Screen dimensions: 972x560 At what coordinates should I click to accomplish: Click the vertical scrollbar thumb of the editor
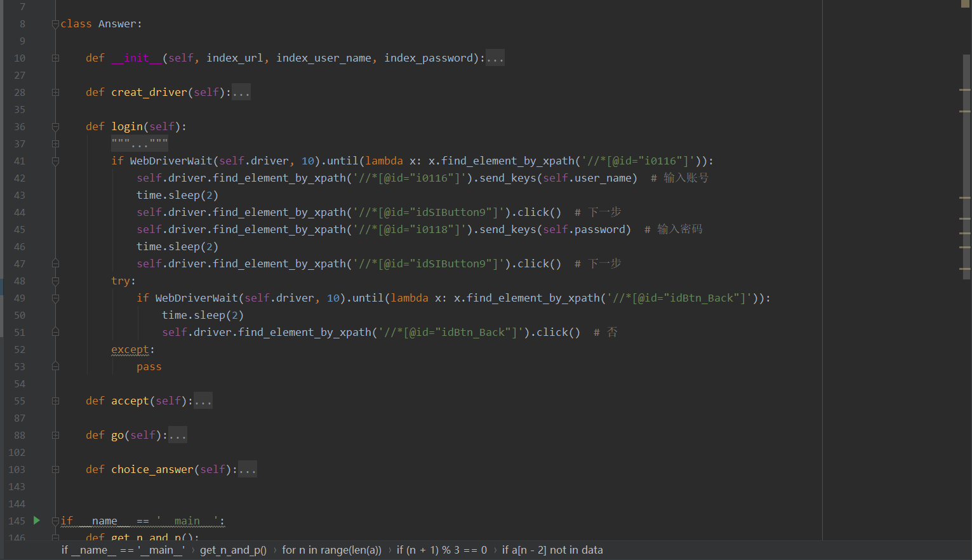(966, 166)
